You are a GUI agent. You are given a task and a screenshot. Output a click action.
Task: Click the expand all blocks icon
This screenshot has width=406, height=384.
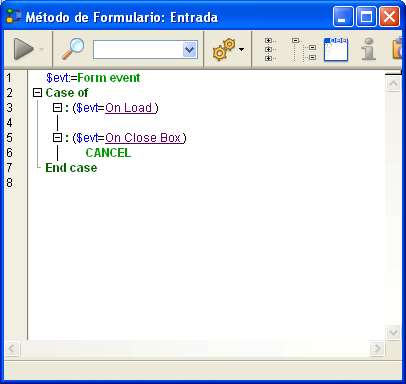[270, 49]
